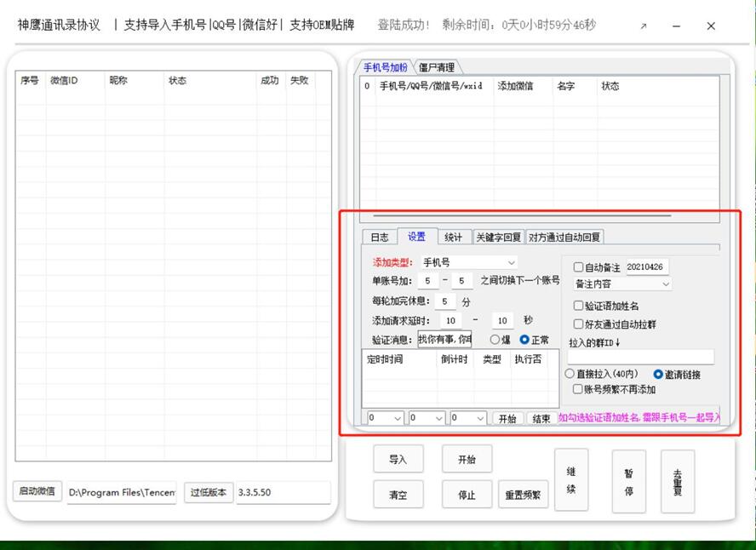Close the 神鹰通讯录协议 window
Viewport: 756px width, 550px height.
click(x=711, y=26)
